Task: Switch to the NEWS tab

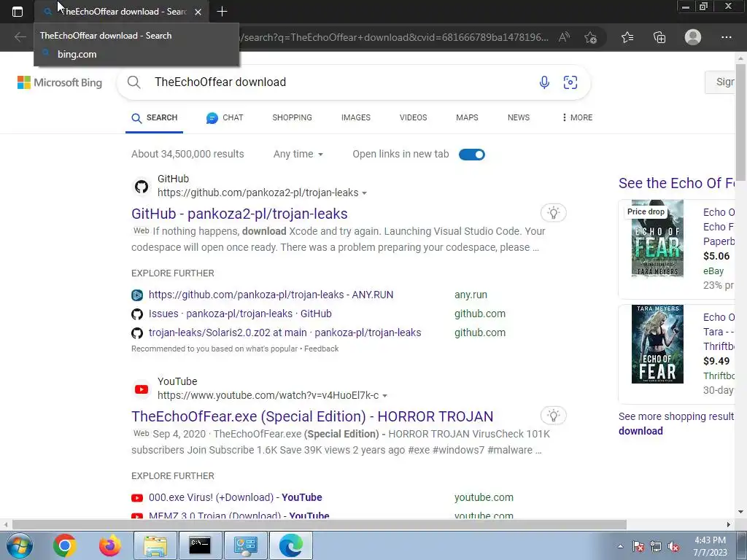Action: (519, 117)
